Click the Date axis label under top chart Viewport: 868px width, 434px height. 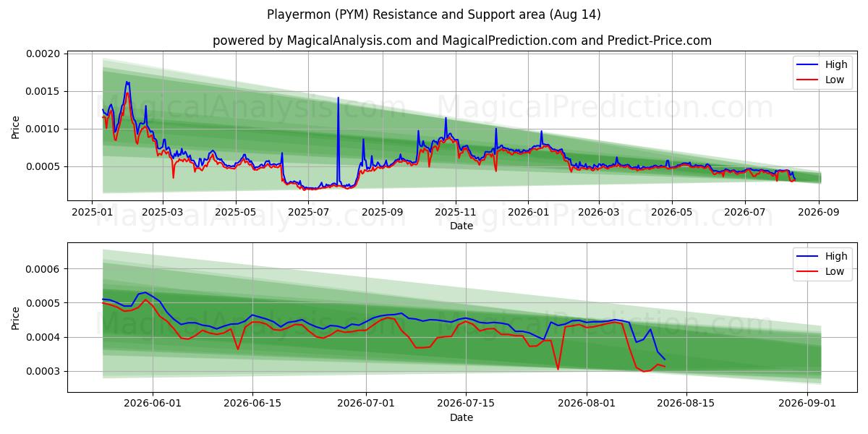pos(461,226)
